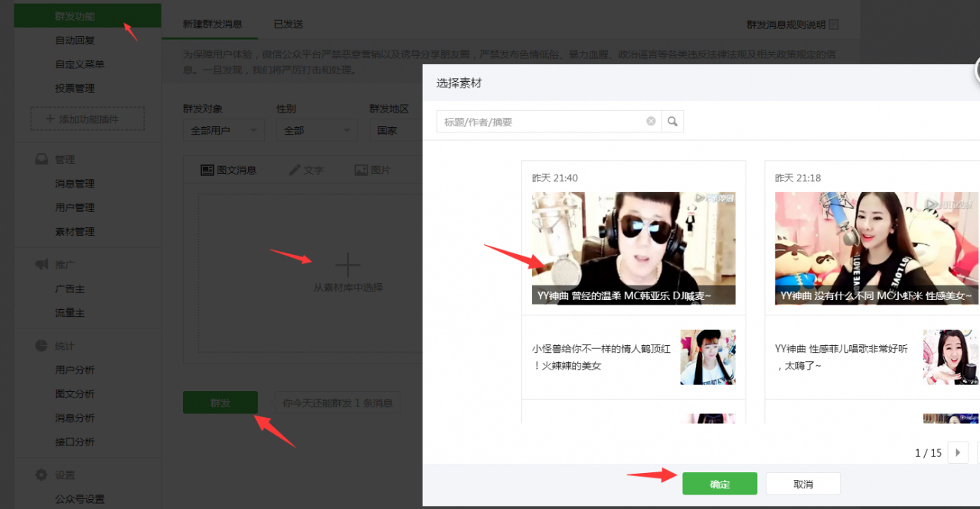Image resolution: width=980 pixels, height=509 pixels.
Task: Open the 群发对象 全部用户 dropdown
Action: point(223,130)
